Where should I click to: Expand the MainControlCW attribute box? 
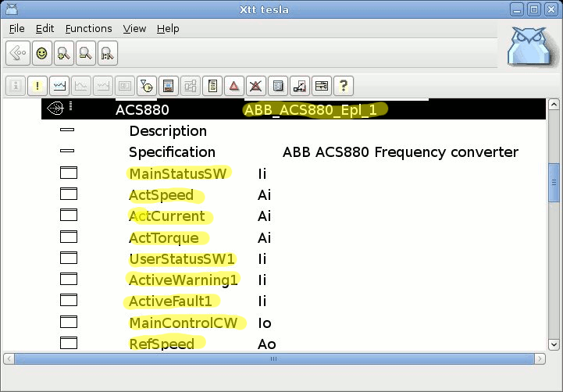click(69, 322)
